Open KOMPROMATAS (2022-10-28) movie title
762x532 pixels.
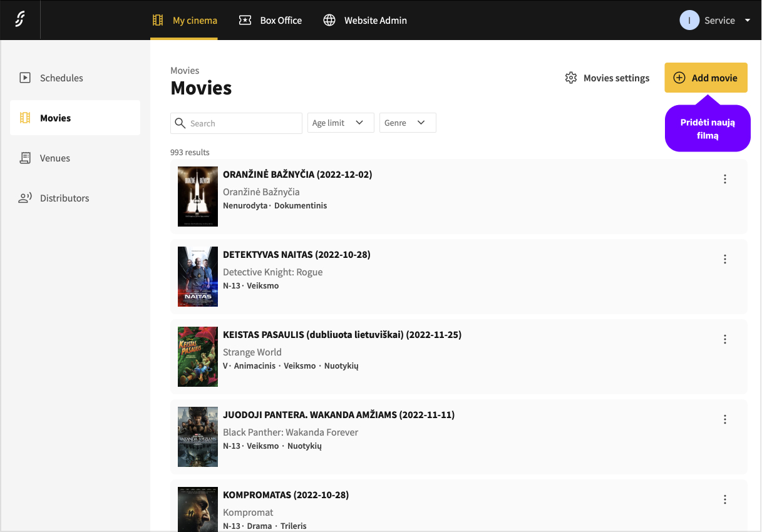point(286,495)
